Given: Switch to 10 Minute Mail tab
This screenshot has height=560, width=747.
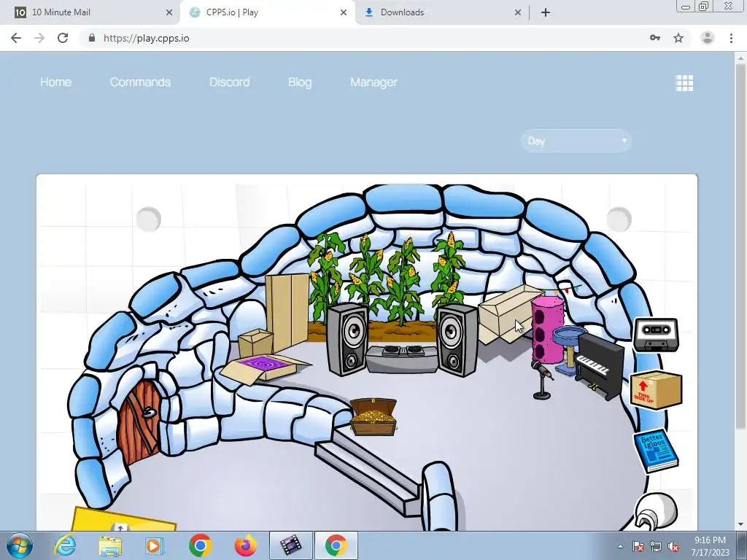Looking at the screenshot, I should tap(93, 12).
